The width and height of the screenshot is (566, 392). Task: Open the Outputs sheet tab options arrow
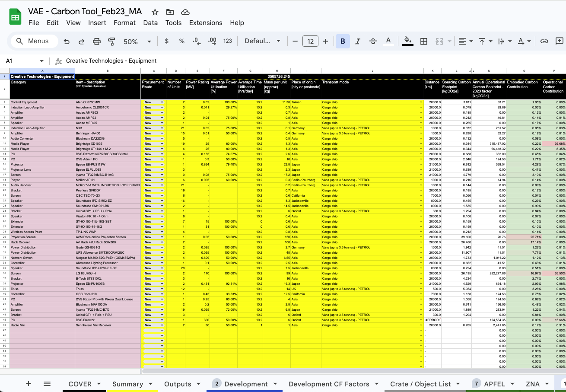pyautogui.click(x=199, y=384)
